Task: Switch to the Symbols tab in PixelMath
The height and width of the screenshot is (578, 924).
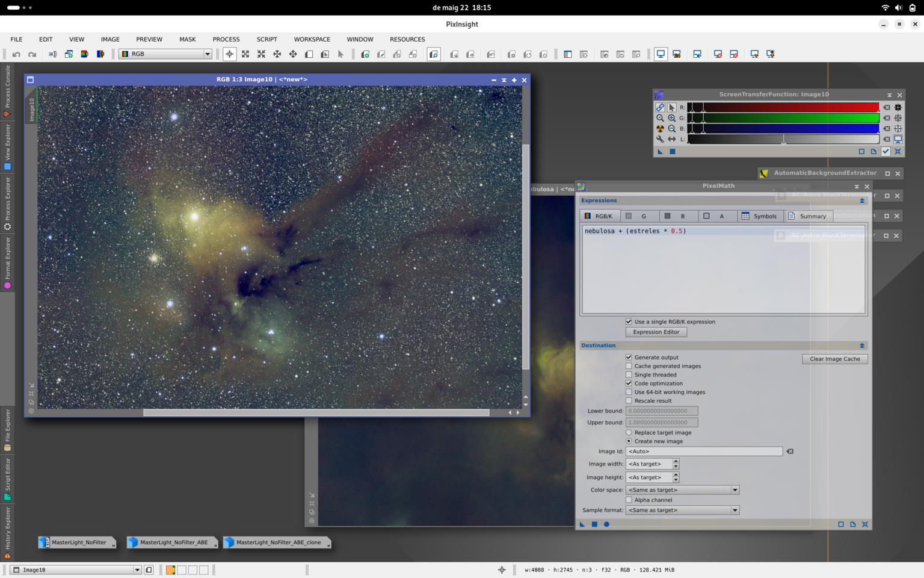Action: pos(759,216)
